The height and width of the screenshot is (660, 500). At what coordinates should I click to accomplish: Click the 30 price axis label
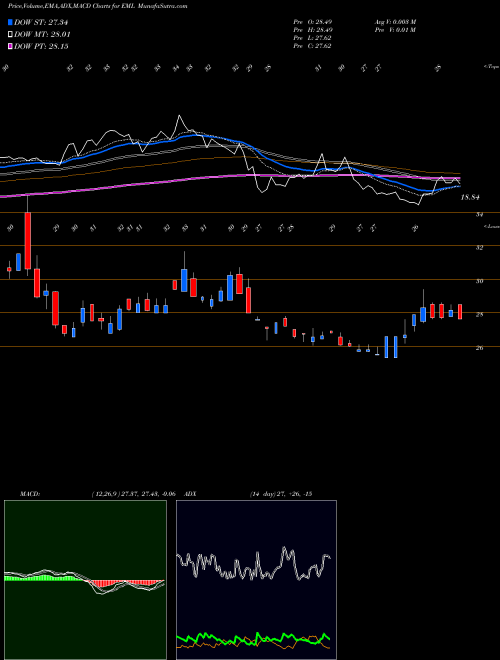coord(479,281)
